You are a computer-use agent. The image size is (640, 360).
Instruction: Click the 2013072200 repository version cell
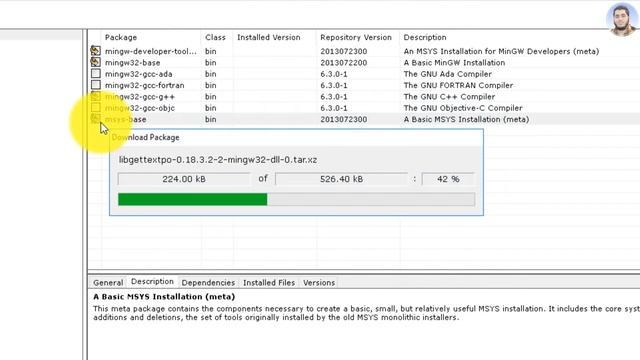point(343,62)
